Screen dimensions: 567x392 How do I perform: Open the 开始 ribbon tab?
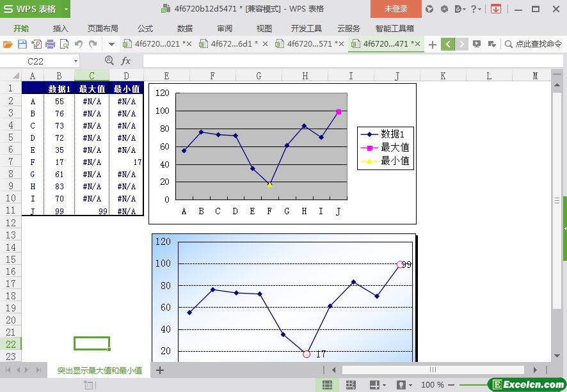pos(21,28)
